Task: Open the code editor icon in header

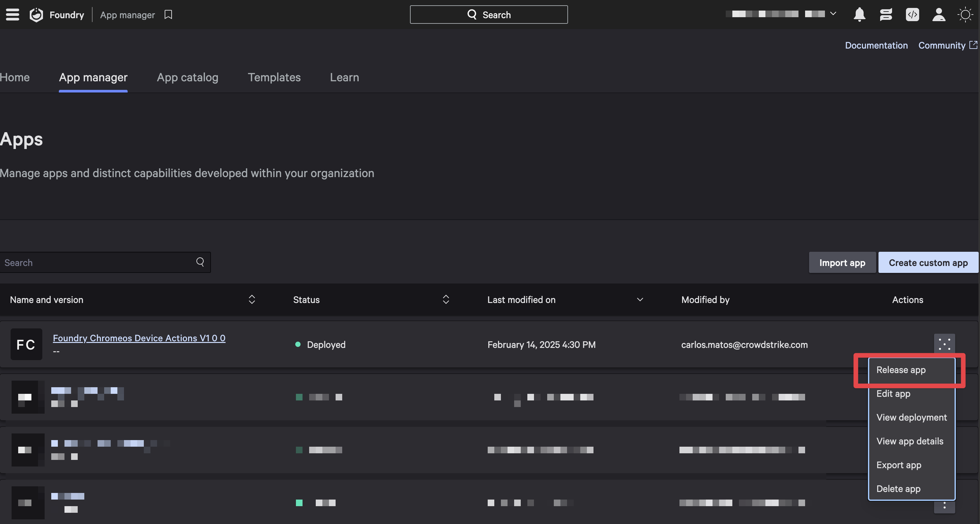Action: [912, 15]
